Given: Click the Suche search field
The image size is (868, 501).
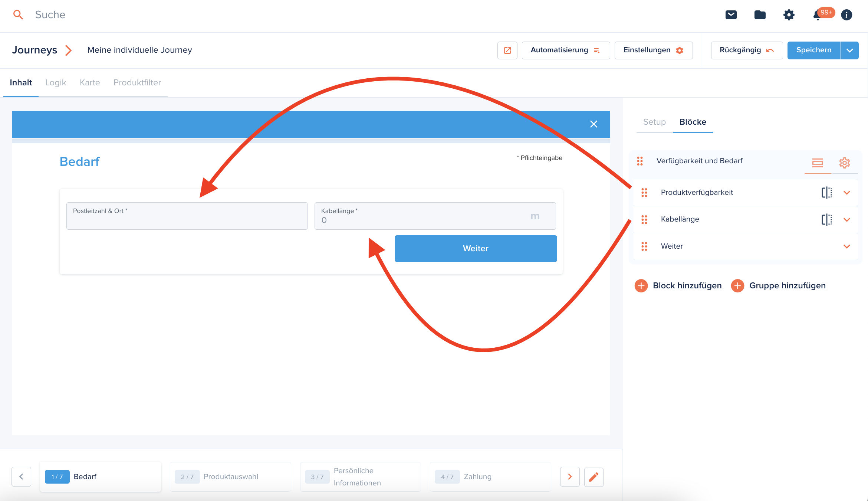Looking at the screenshot, I should coord(50,15).
